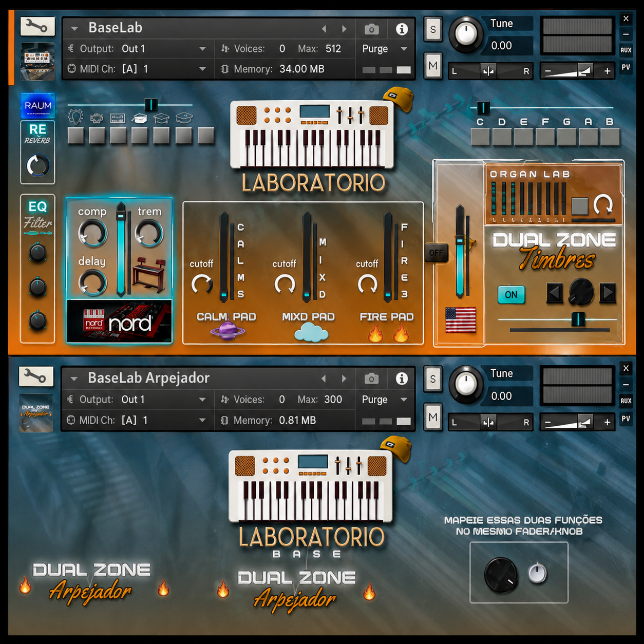644x644 pixels.
Task: Click the CALM PAD vertical level slider
Action: point(224,257)
